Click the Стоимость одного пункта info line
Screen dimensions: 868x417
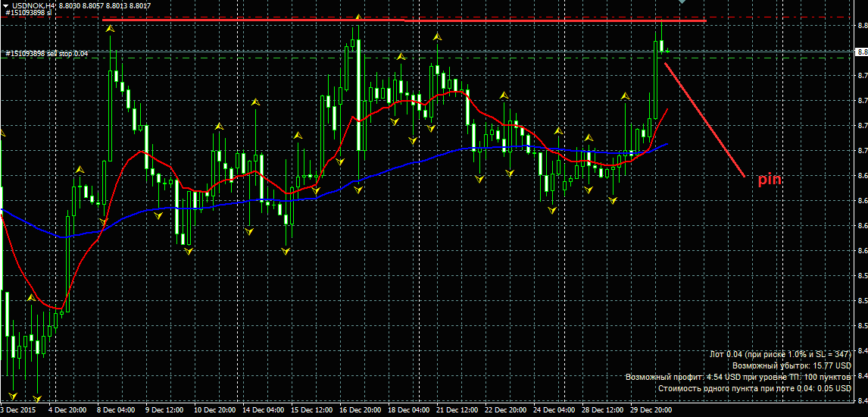pos(754,389)
